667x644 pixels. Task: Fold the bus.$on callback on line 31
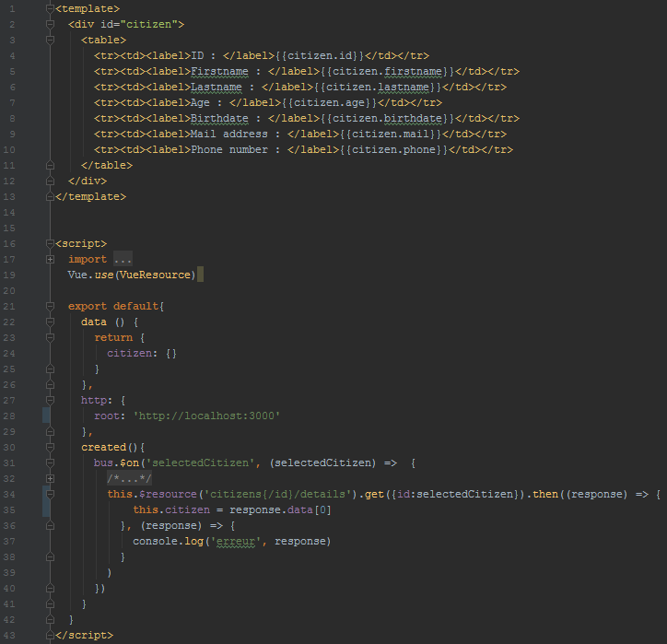pos(49,463)
